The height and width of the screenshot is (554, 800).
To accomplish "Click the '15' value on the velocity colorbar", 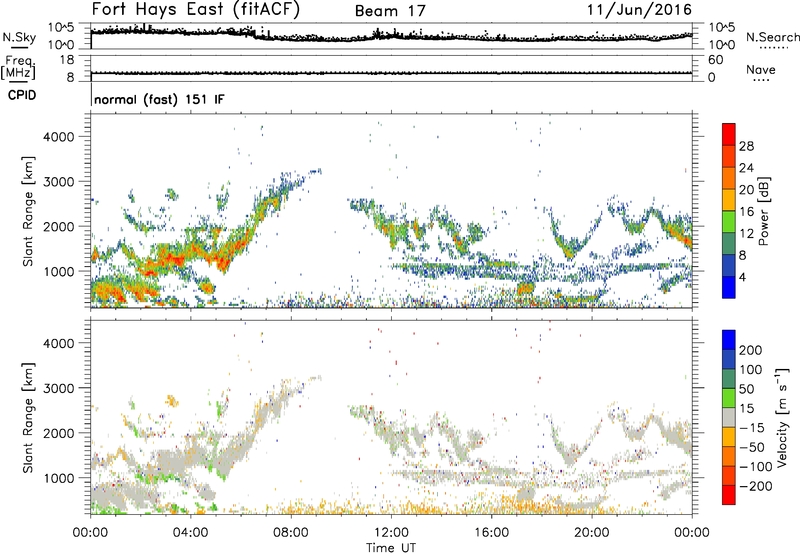I will 746,408.
